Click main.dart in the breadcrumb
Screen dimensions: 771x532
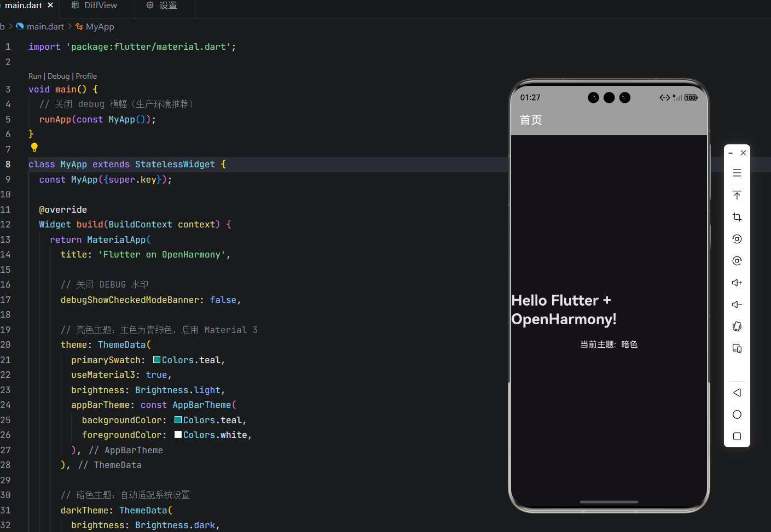pos(45,26)
